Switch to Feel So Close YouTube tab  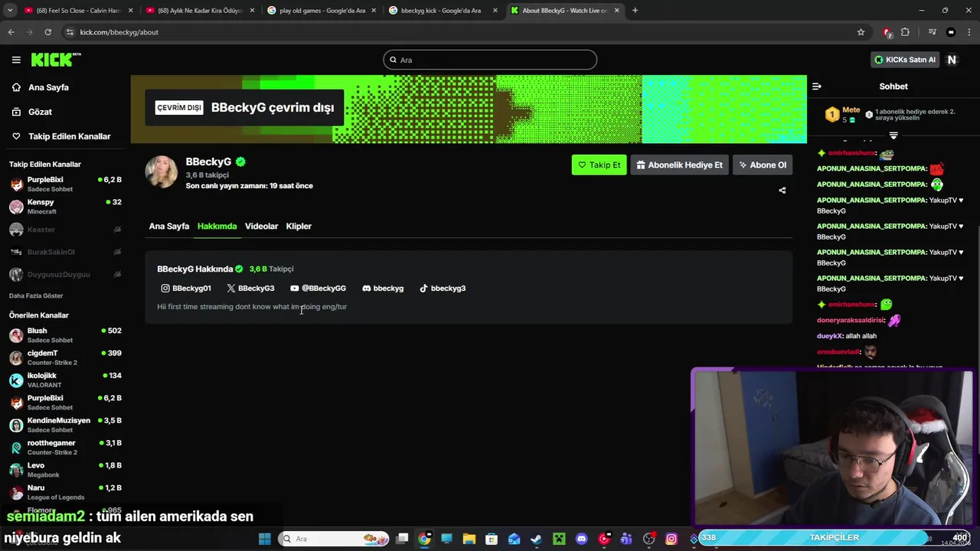[x=79, y=11]
